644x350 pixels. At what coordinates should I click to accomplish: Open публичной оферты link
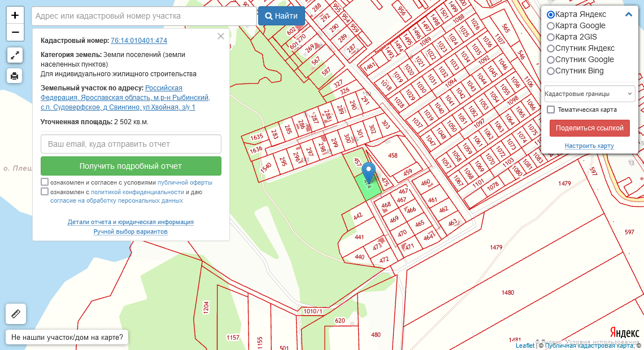coord(185,182)
